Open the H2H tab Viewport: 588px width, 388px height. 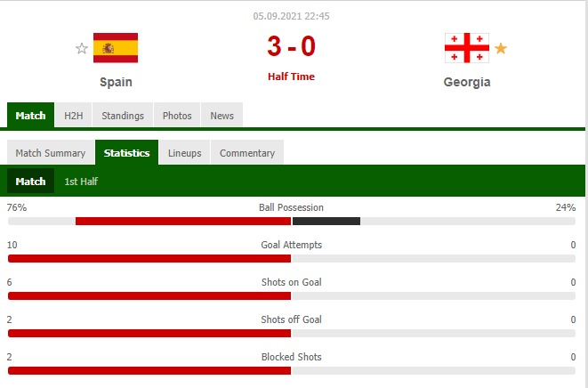coord(72,116)
